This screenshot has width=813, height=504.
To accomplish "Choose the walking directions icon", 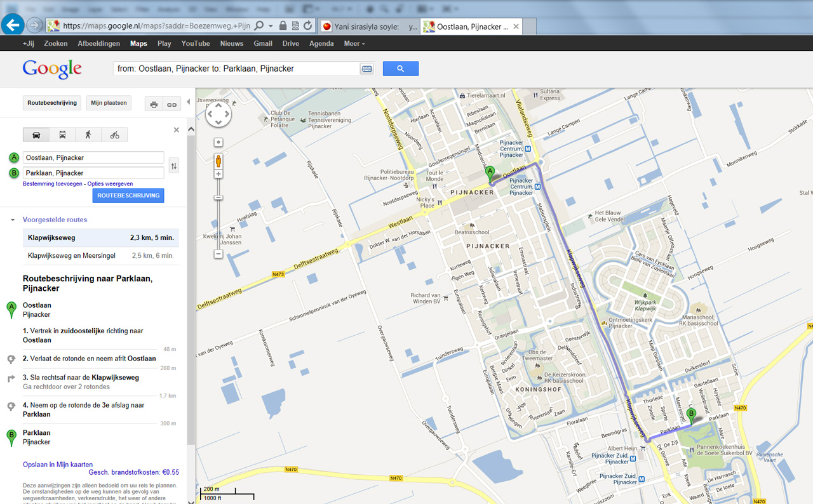I will point(88,135).
